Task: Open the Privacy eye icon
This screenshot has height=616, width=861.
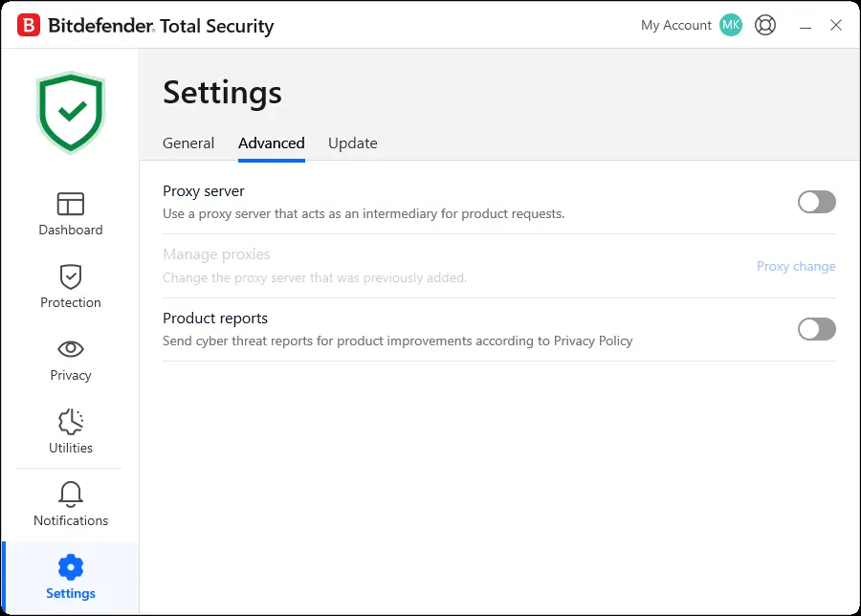Action: (70, 348)
